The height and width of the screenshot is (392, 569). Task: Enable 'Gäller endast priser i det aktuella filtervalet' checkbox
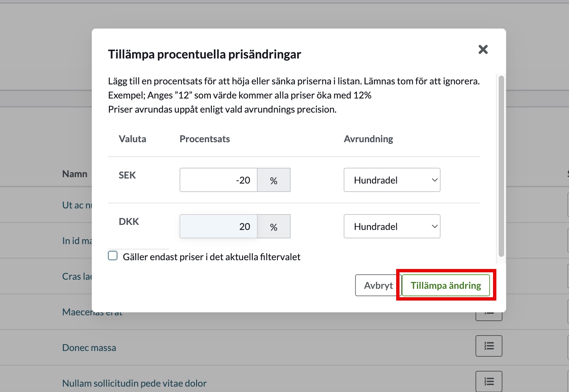[x=113, y=256]
